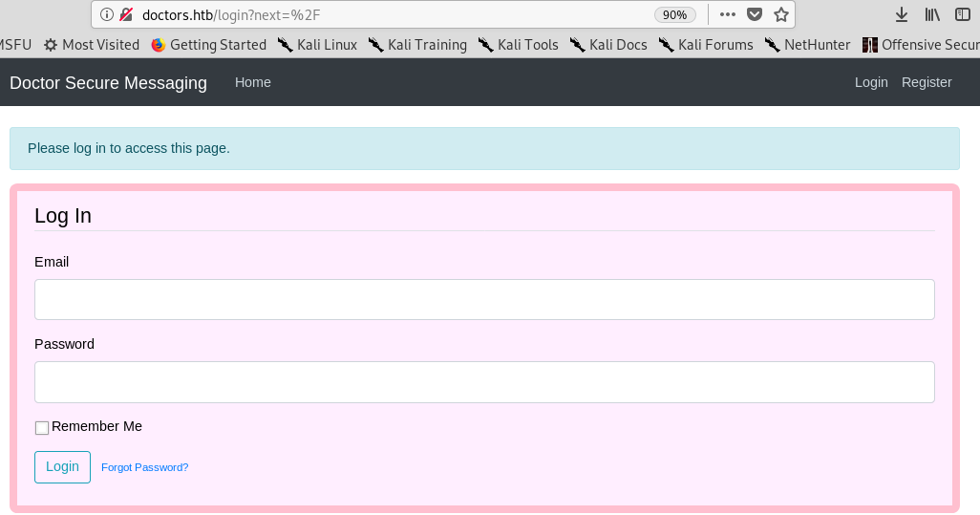Open the NetHunter bookmark
Image resolution: width=980 pixels, height=515 pixels.
click(x=807, y=44)
